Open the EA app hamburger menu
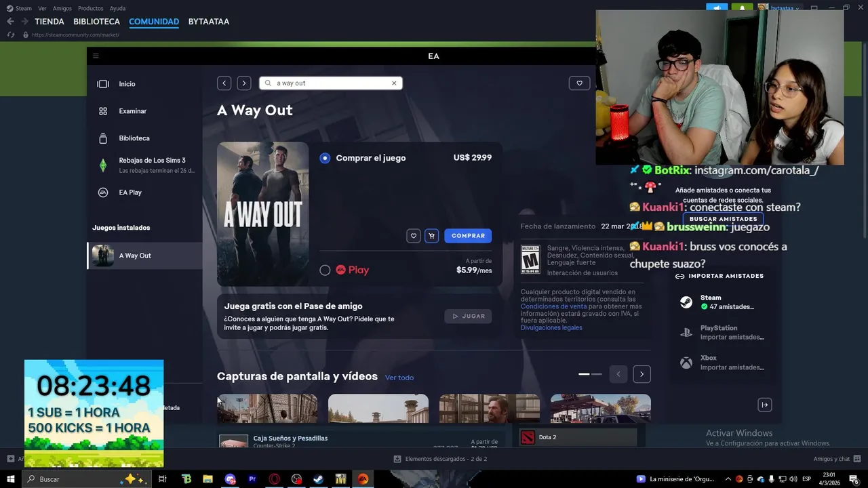868x488 pixels. pos(96,56)
